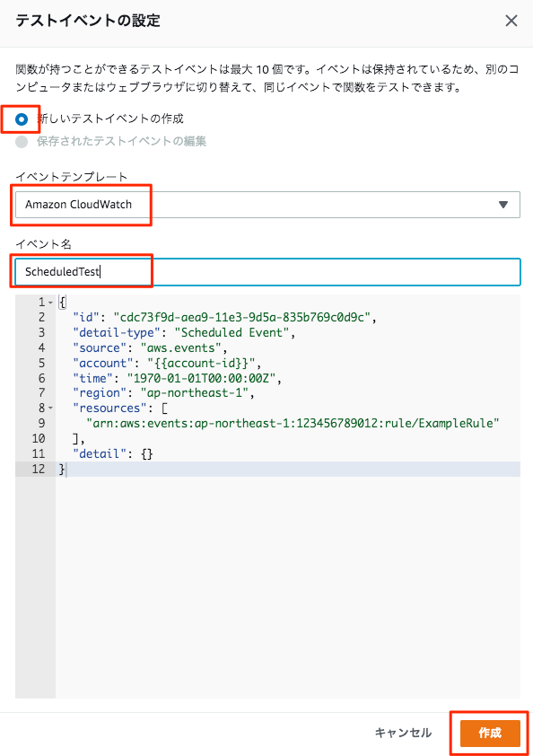The height and width of the screenshot is (756, 533).
Task: Collapse the JSON fold arrow at line 1
Action: (50, 303)
